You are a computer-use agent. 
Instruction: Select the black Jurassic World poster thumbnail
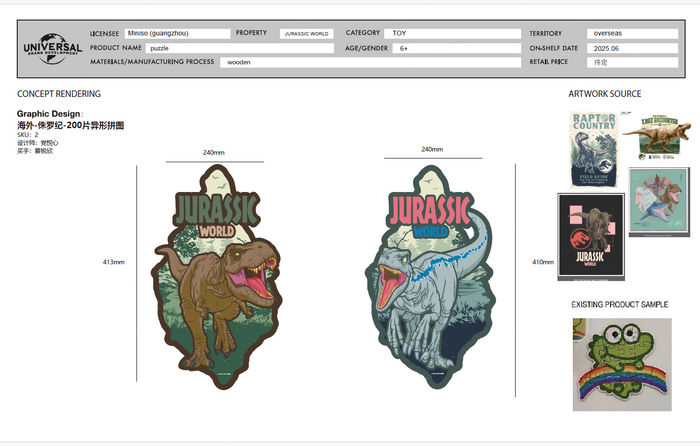tap(591, 237)
